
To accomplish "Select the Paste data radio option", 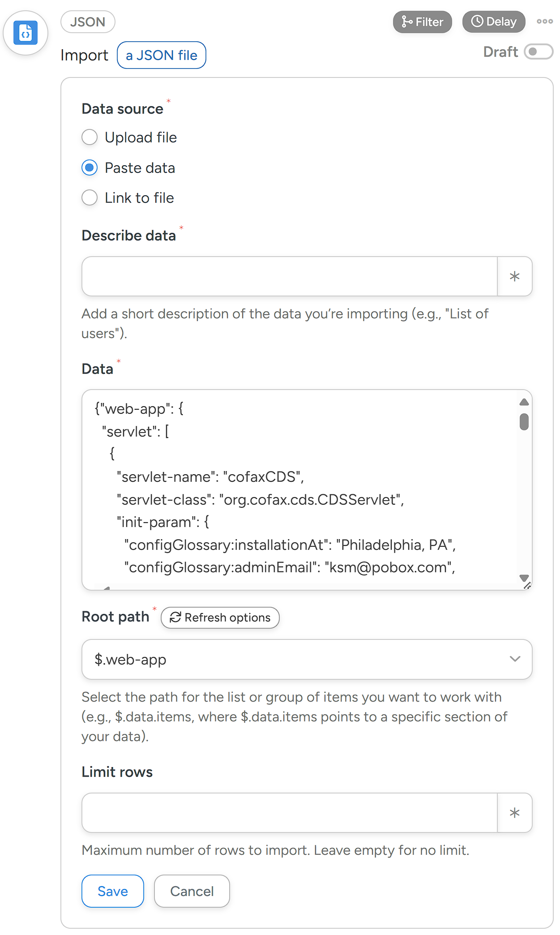I will 90,168.
